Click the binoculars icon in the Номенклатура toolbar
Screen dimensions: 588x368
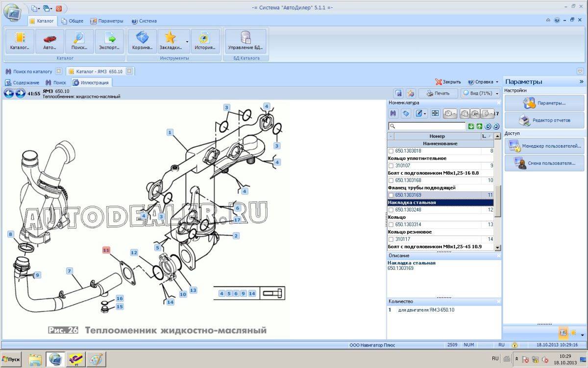pos(393,113)
